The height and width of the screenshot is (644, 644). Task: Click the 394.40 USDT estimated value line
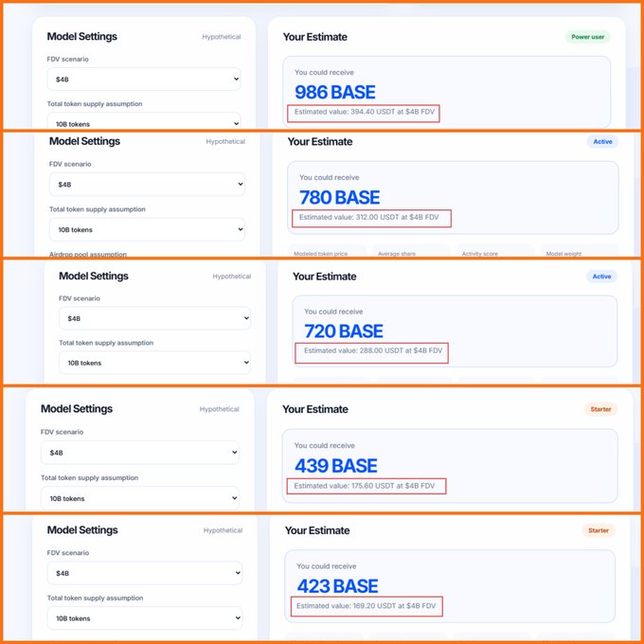click(x=365, y=112)
